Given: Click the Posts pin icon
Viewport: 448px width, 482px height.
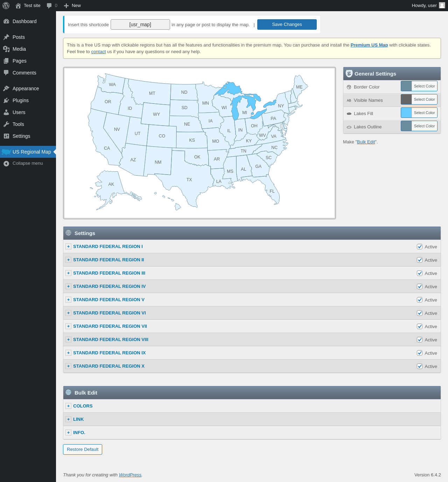Looking at the screenshot, I should coord(6,37).
